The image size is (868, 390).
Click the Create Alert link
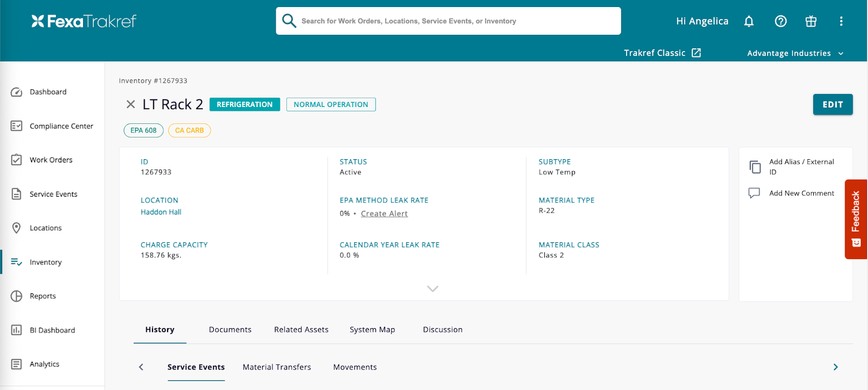[384, 213]
